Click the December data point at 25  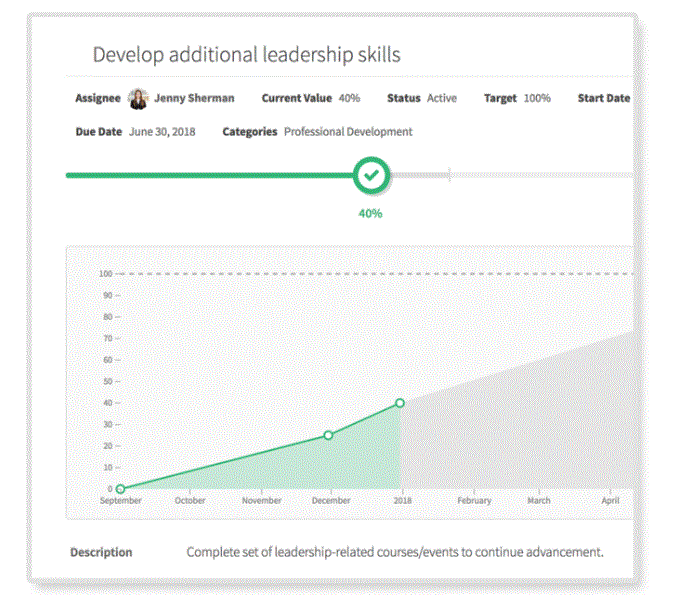click(x=328, y=435)
